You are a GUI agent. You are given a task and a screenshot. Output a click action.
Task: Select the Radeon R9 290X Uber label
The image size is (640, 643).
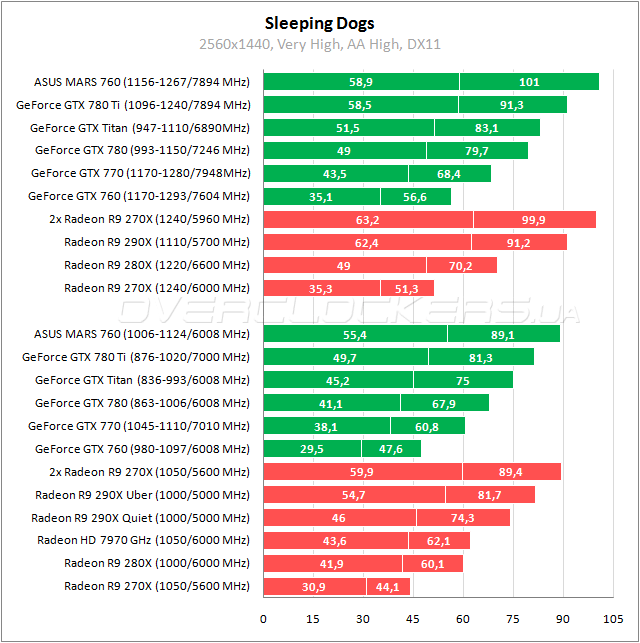[142, 494]
